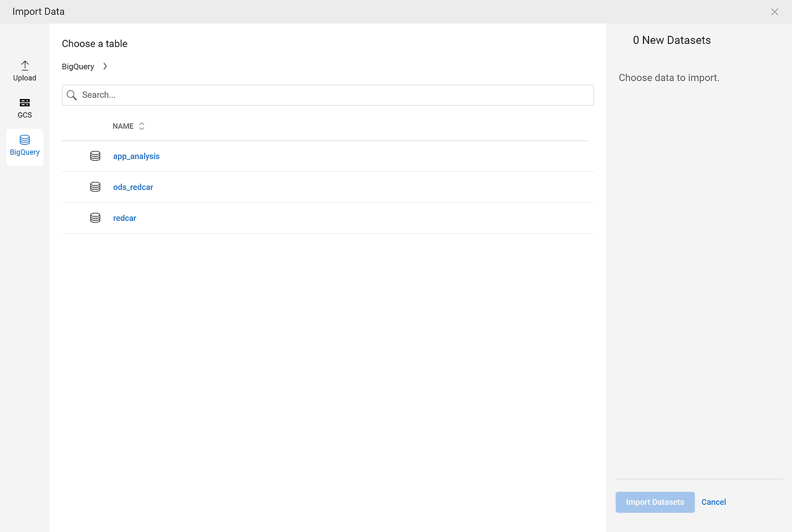The width and height of the screenshot is (792, 532).
Task: Close the Import Data dialog
Action: pyautogui.click(x=775, y=11)
